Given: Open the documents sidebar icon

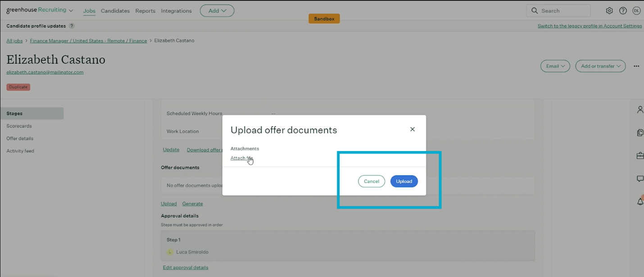Looking at the screenshot, I should (x=640, y=133).
